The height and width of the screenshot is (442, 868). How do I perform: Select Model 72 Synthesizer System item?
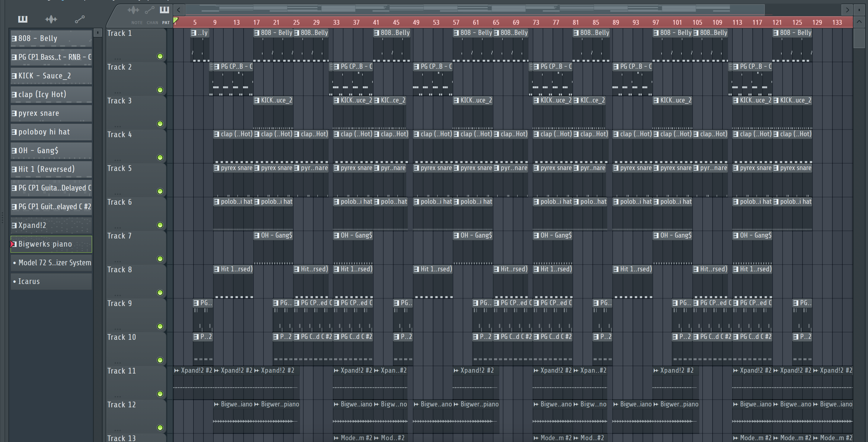(x=51, y=263)
